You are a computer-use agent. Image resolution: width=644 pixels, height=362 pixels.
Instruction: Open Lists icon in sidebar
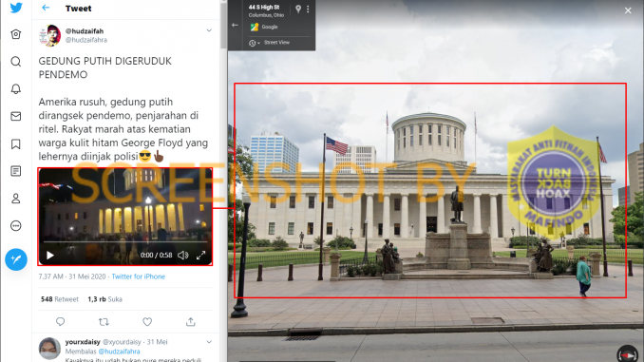[15, 171]
